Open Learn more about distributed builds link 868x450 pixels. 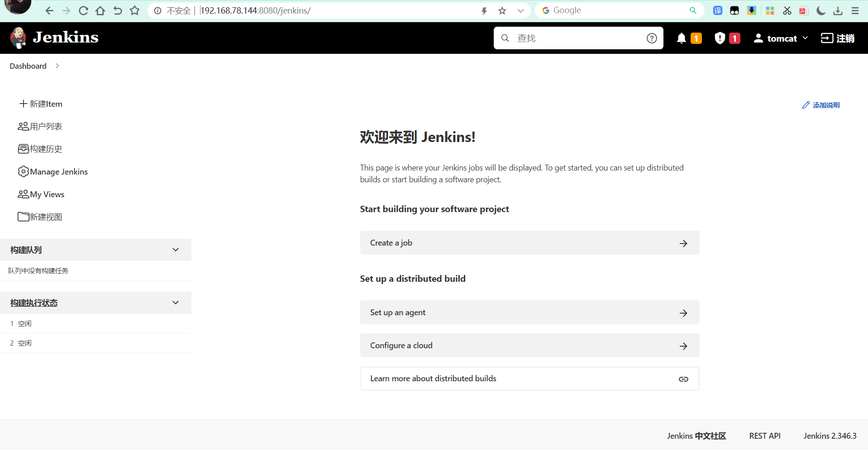529,379
